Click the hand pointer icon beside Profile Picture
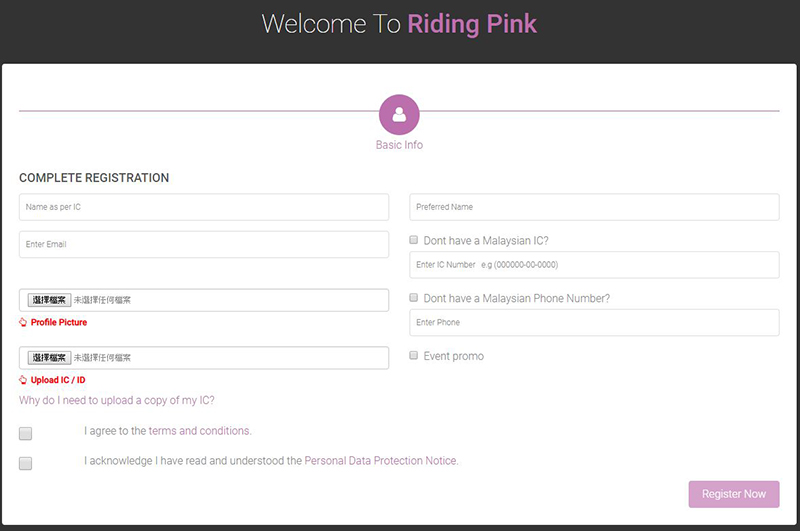Image resolution: width=800 pixels, height=531 pixels. tap(23, 322)
